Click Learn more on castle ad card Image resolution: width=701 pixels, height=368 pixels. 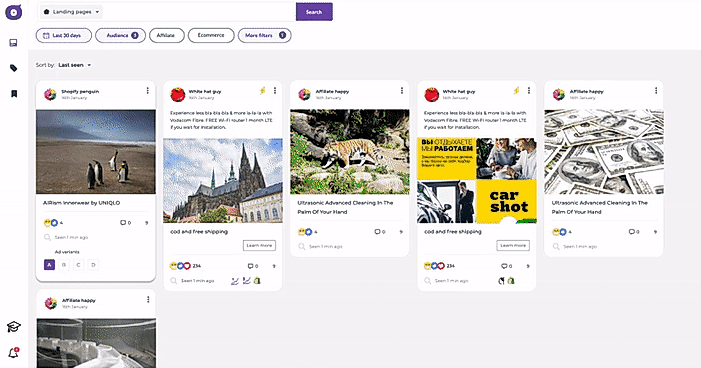[x=259, y=245]
